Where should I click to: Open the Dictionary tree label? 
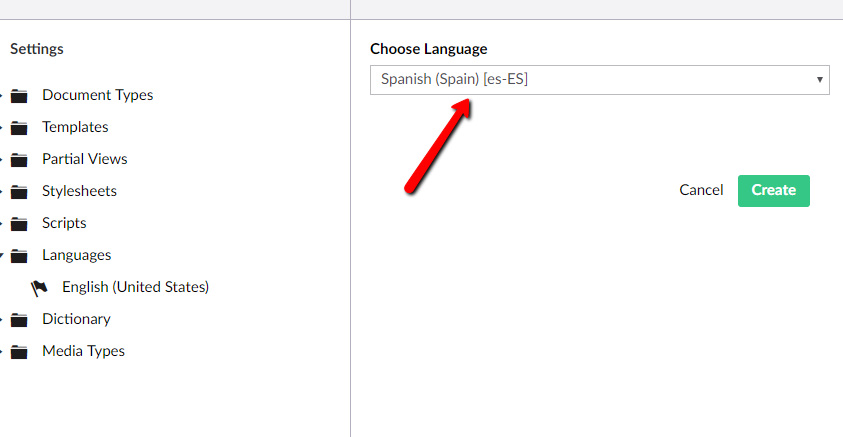[x=76, y=319]
